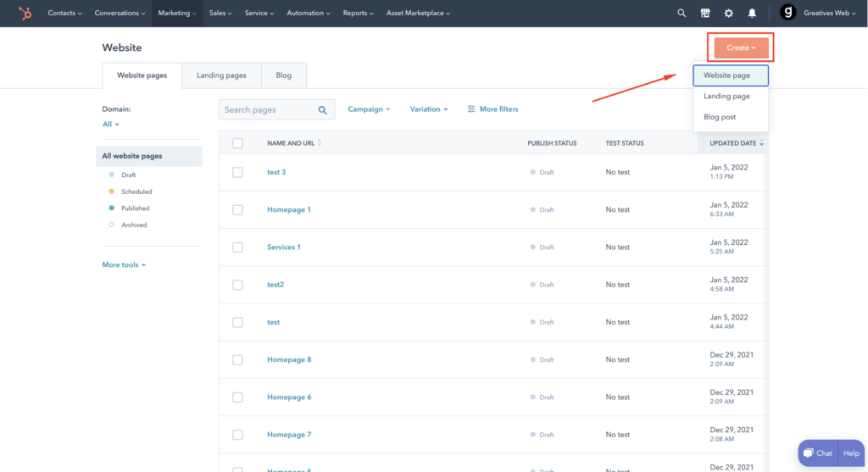Expand the Sales menu
This screenshot has height=472, width=868.
coord(220,13)
